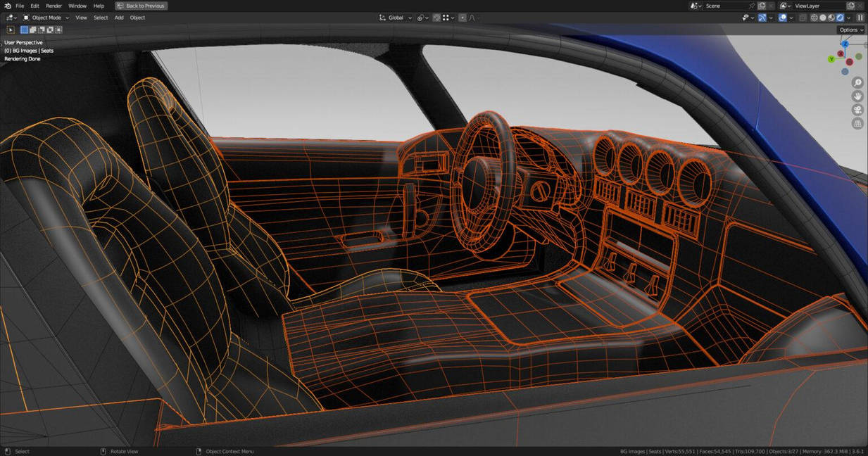Screen dimensions: 868x456
Task: Click the Back to Previous button
Action: 141,6
